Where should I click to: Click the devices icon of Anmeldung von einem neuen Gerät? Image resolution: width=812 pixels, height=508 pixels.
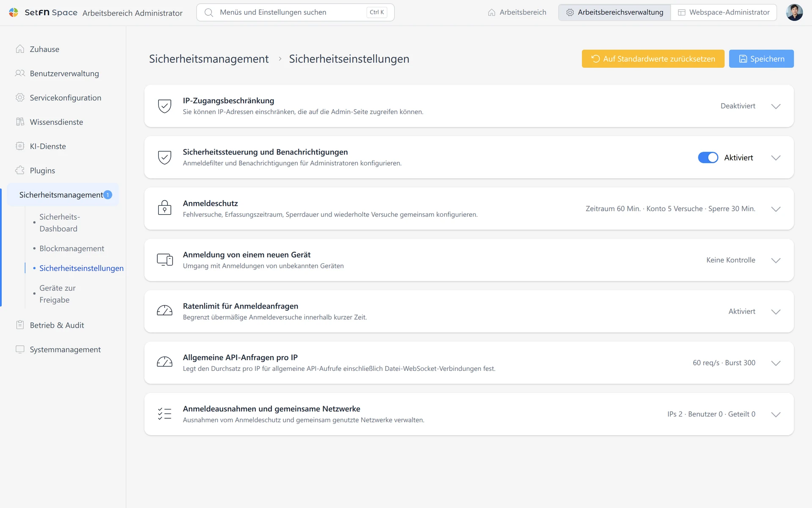[165, 260]
